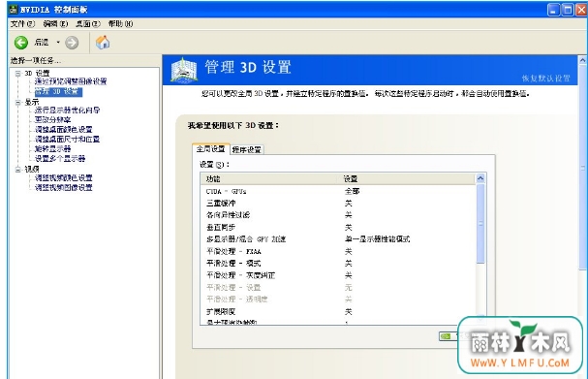Click settings list scroll-up arrow
Viewport: 588px width, 379px height.
coord(480,178)
